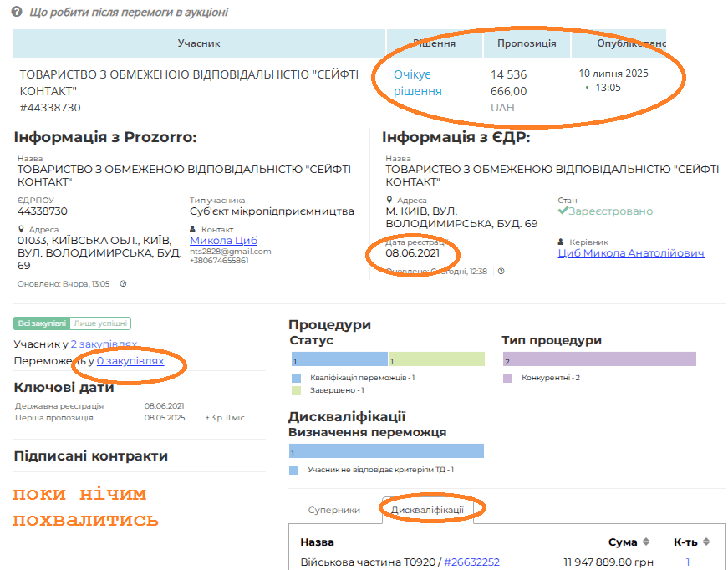Open contact link 'Микола Циб'

[223, 241]
